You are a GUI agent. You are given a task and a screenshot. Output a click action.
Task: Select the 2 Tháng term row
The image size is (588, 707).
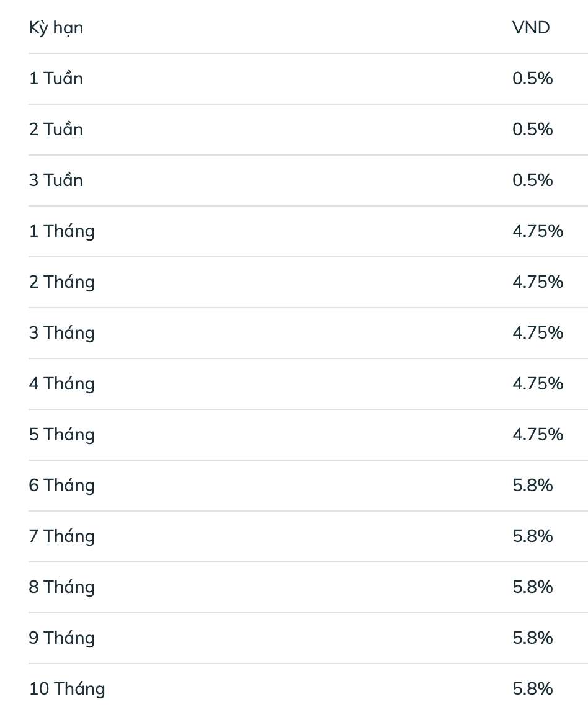(61, 282)
